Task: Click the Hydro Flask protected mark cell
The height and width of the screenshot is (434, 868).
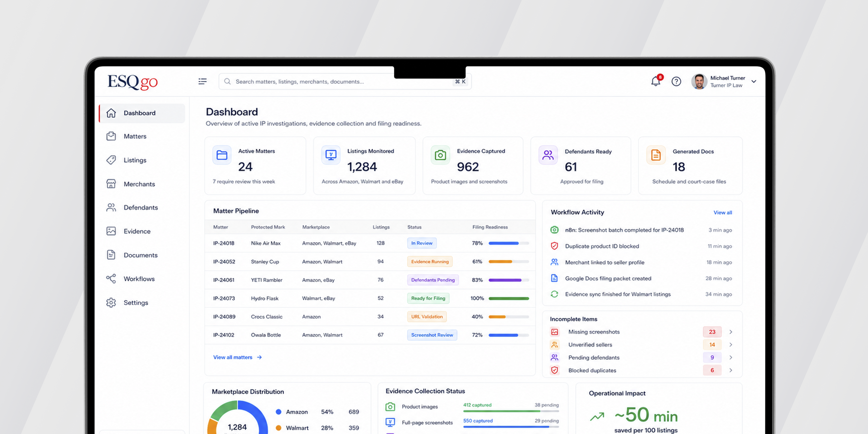Action: (264, 298)
